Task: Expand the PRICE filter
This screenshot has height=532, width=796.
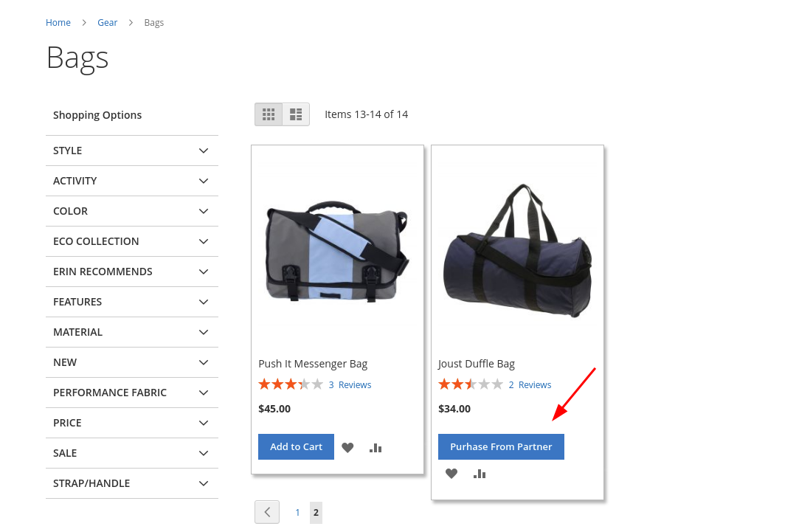Action: coord(132,423)
